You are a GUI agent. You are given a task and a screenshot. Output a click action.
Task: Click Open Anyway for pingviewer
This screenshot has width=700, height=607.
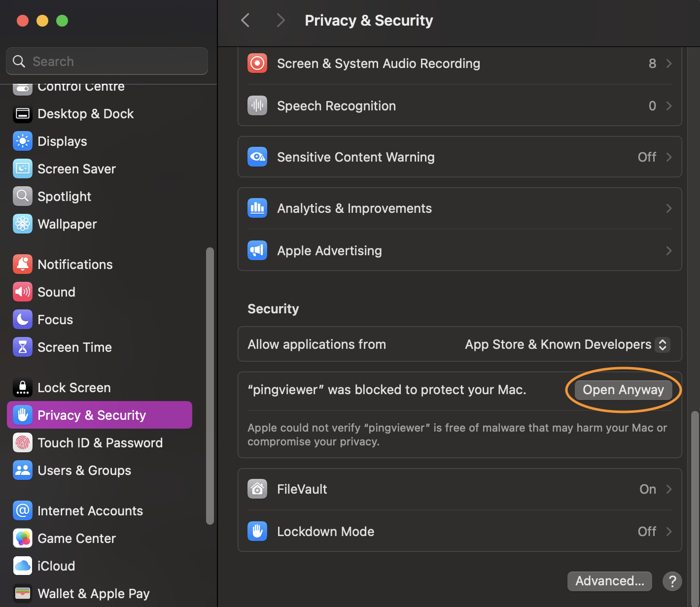(x=623, y=390)
